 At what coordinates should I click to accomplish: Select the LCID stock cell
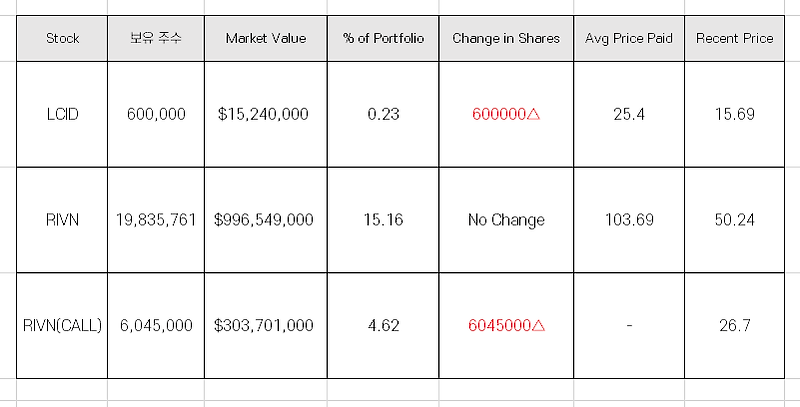[62, 114]
